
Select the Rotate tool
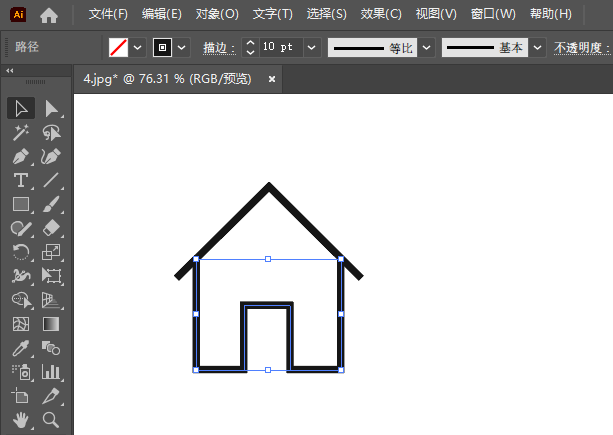pos(21,252)
